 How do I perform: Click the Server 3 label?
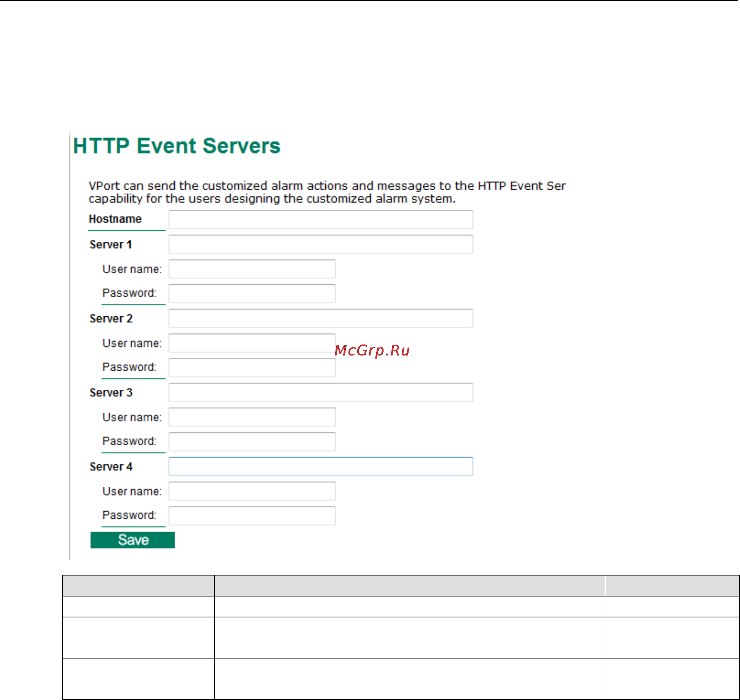[x=111, y=392]
